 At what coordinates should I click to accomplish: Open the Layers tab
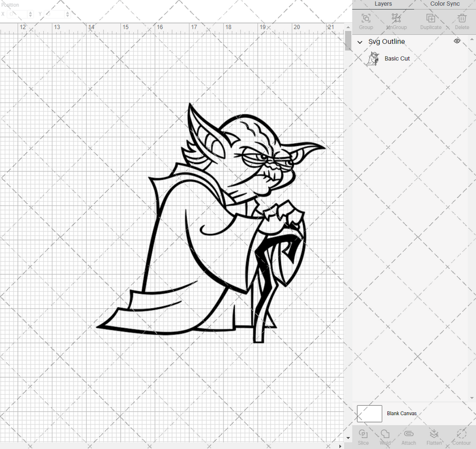tap(383, 4)
